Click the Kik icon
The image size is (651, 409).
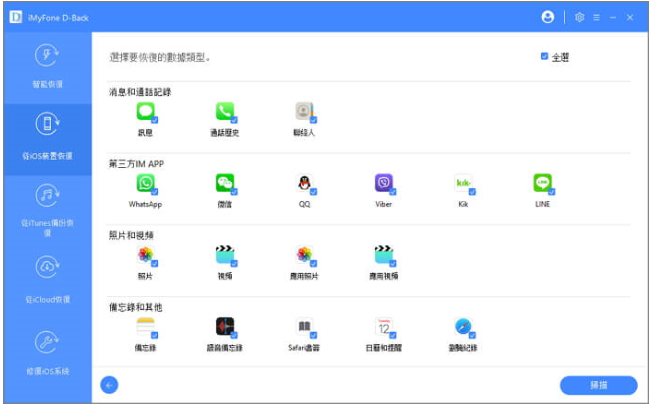(463, 183)
